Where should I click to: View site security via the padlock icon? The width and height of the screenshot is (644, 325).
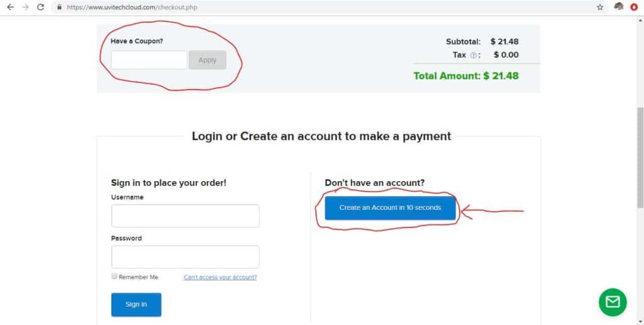(x=59, y=8)
